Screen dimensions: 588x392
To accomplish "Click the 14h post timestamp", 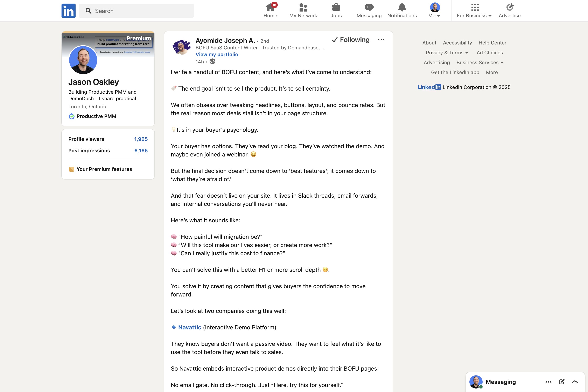I will tap(199, 62).
